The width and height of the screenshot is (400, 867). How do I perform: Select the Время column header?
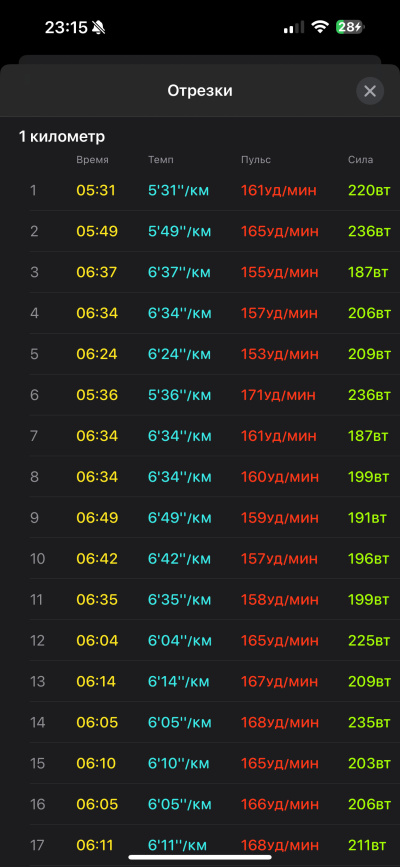click(x=92, y=160)
